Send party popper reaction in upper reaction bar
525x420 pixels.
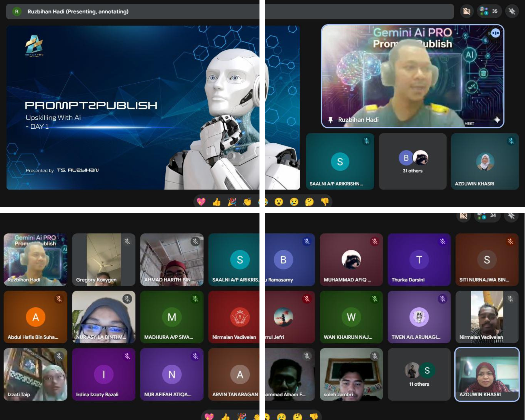click(x=232, y=202)
